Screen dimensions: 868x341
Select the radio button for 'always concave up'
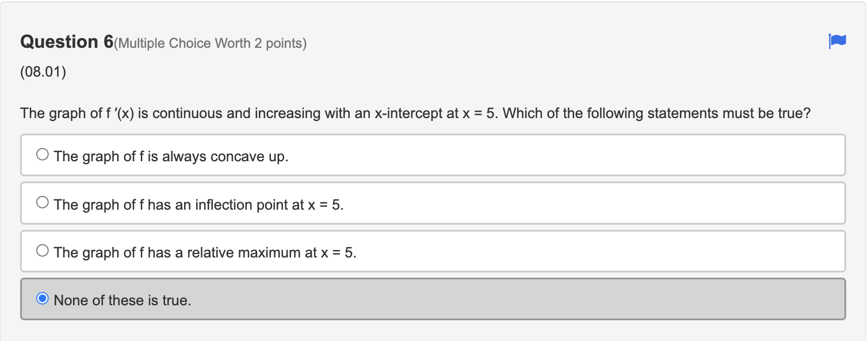[x=41, y=153]
